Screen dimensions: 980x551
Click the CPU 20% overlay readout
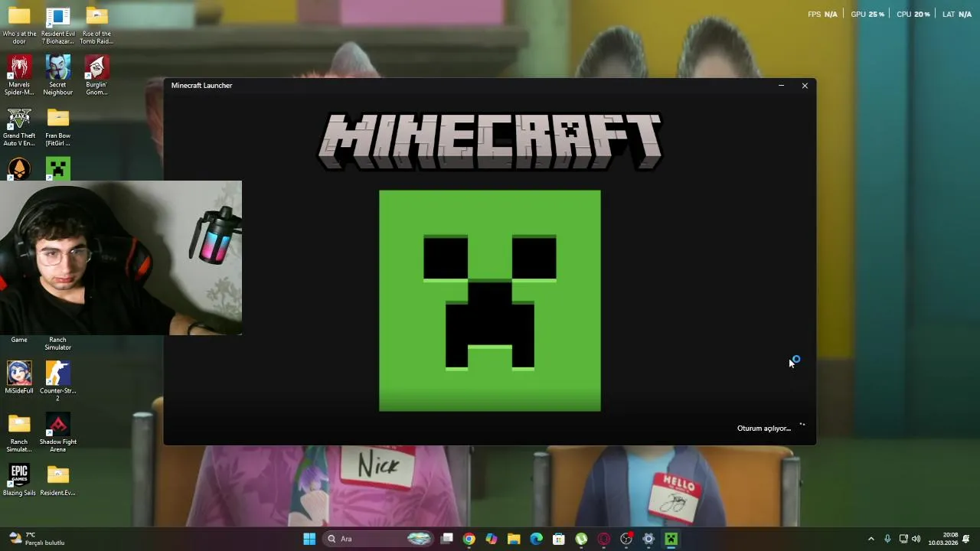(913, 14)
